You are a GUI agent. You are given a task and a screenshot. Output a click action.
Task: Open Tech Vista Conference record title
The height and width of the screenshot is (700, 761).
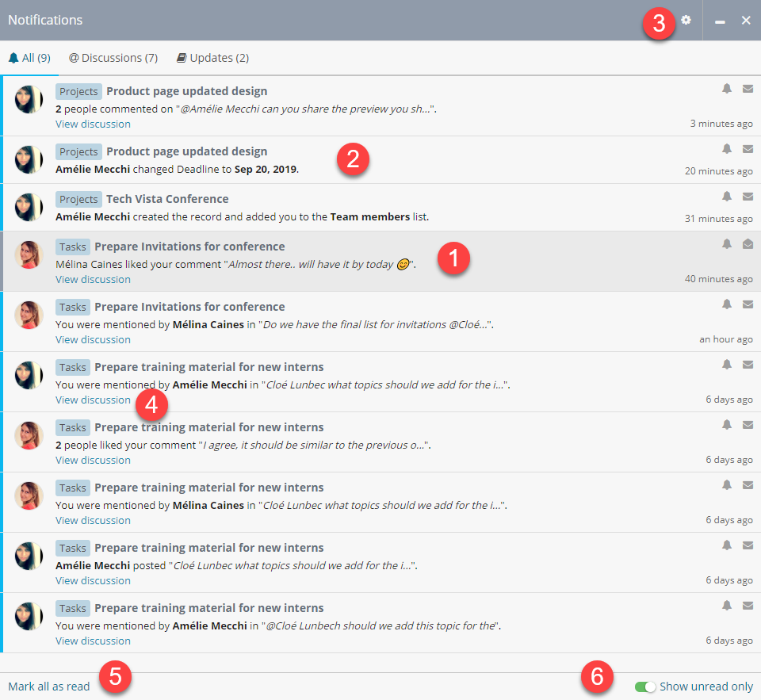[x=167, y=199]
